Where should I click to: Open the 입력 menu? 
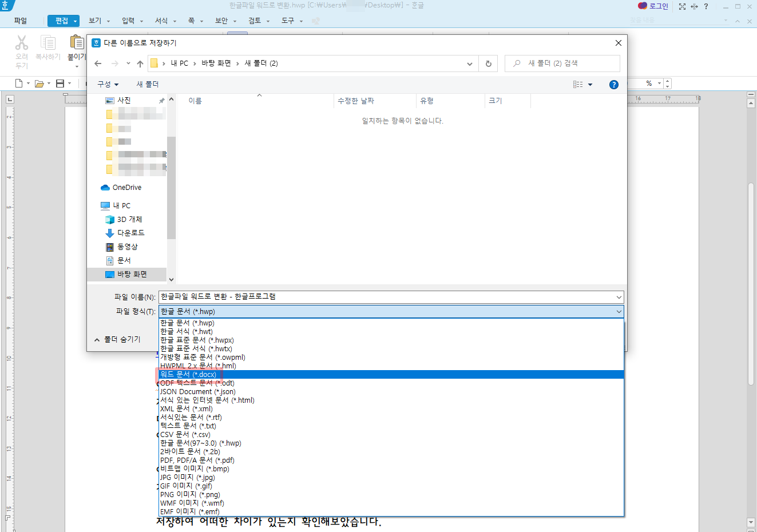[x=128, y=21]
